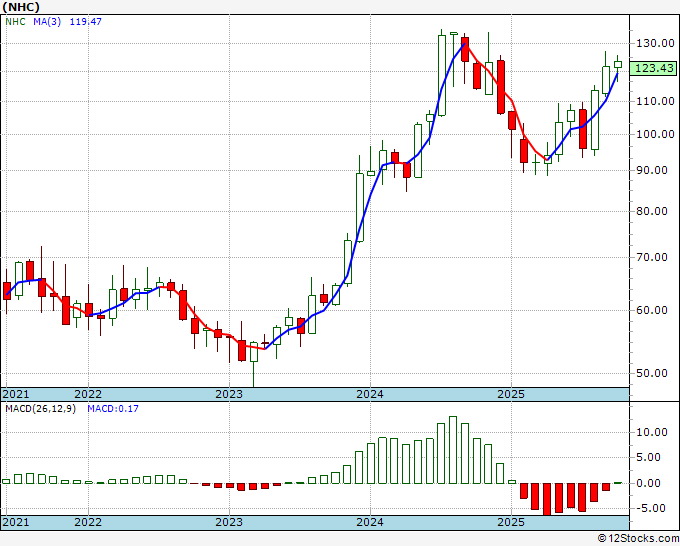680x546 pixels.
Task: Click the (NHC) ticker title
Action: [x=22, y=7]
